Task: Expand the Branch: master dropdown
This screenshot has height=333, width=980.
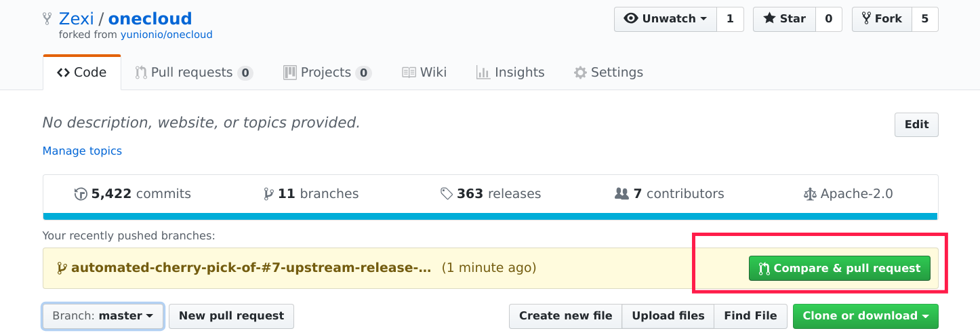Action: [103, 316]
